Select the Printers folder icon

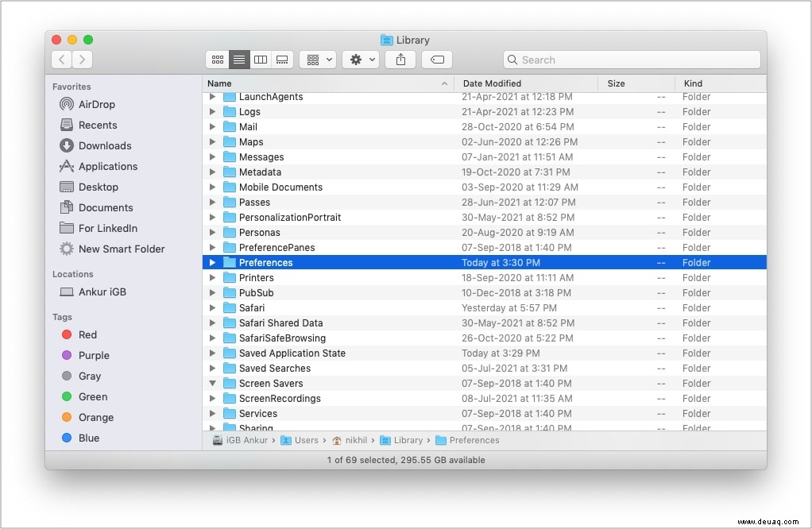click(230, 278)
